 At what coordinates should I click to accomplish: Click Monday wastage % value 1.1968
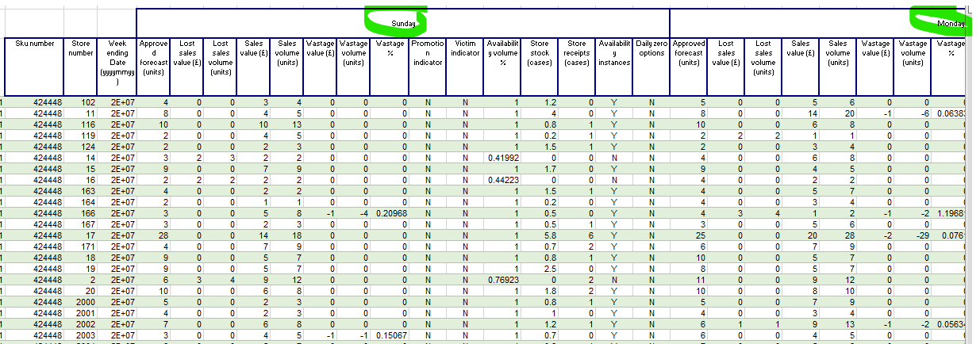(949, 213)
